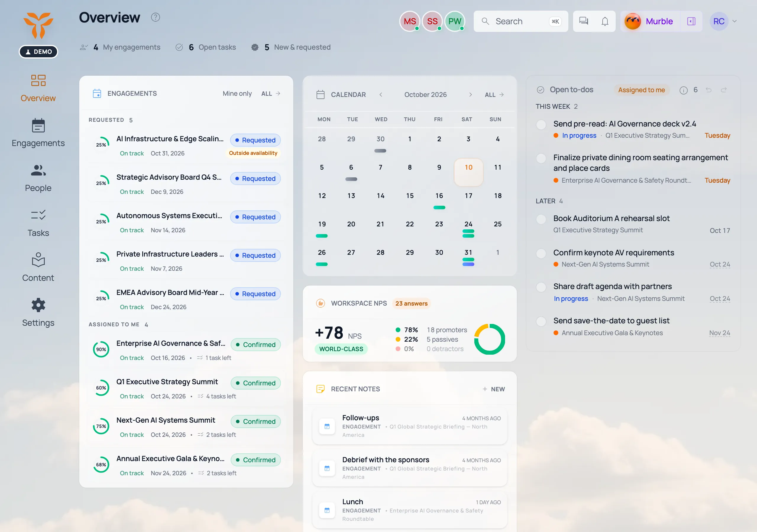Screen dimensions: 757x532
Task: Click the SS user avatar
Action: (x=432, y=21)
